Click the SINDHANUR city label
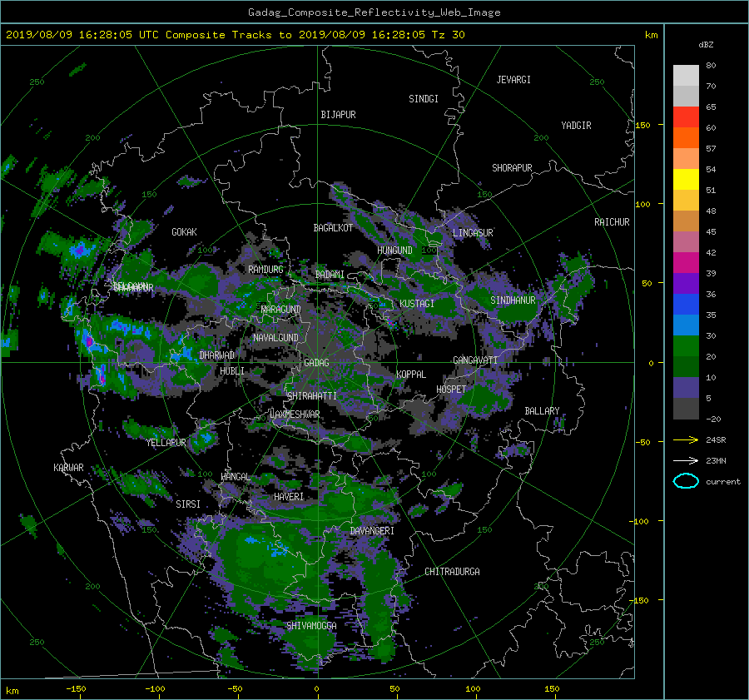The height and width of the screenshot is (700, 749). click(513, 300)
